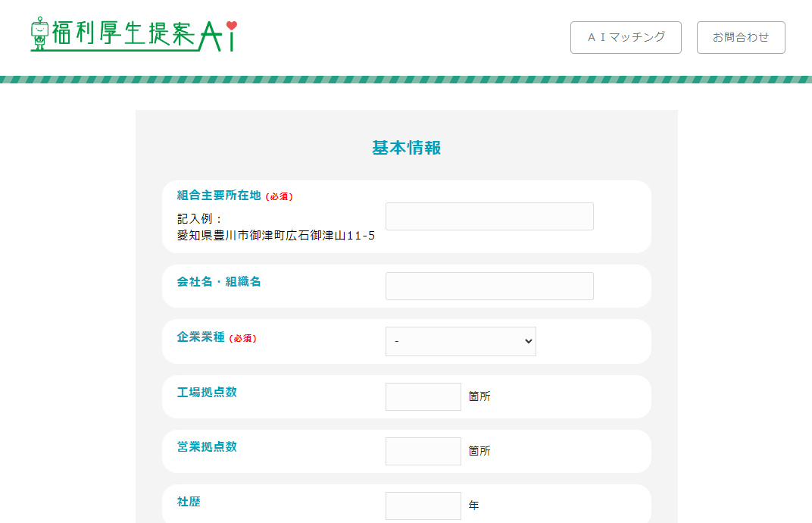Select the 組合主要所在地 address input field

click(x=489, y=216)
